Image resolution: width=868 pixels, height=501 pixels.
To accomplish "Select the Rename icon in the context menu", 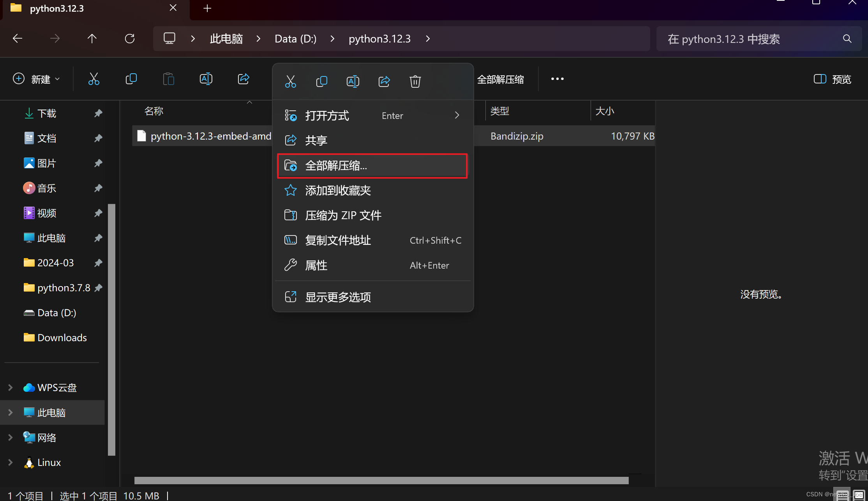I will 353,81.
